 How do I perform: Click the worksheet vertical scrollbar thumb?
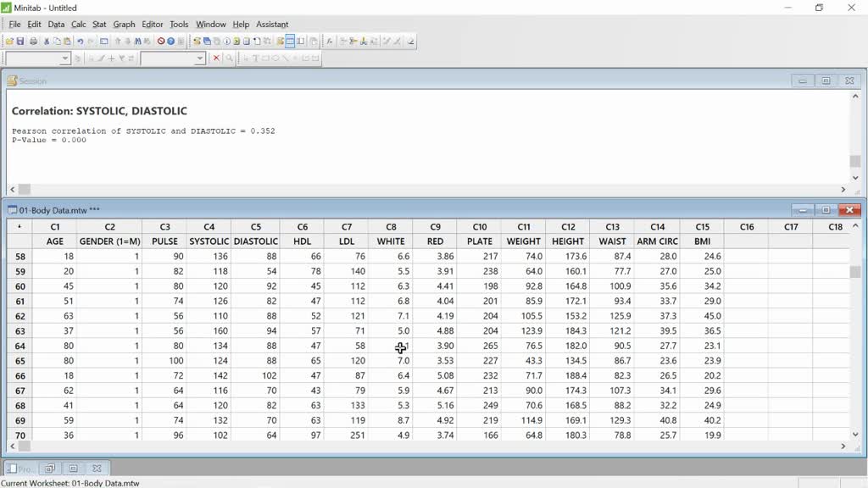[x=855, y=272]
